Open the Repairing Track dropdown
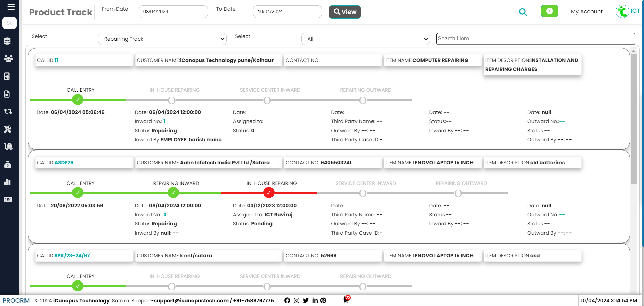Viewport: 644px width, 306px height. click(162, 39)
